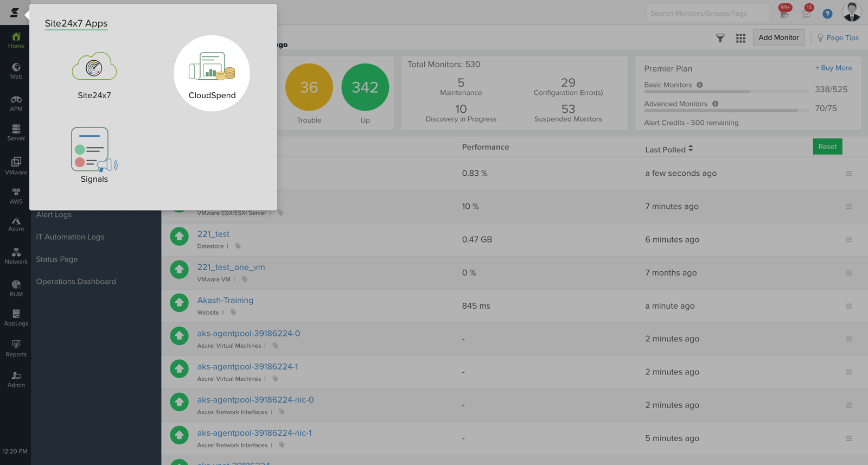
Task: Open VMware section in sidebar
Action: coord(16,166)
